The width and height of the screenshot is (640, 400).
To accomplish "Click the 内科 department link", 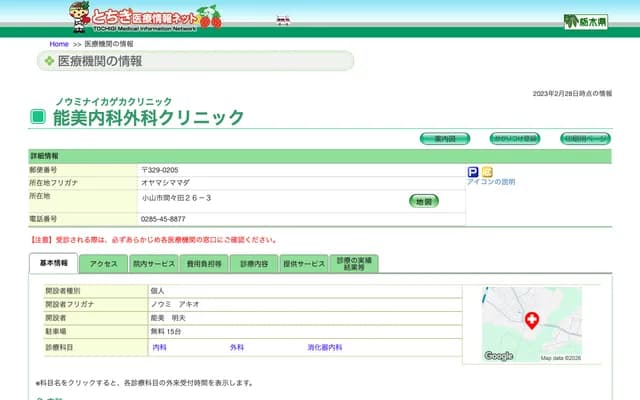I will 159,347.
